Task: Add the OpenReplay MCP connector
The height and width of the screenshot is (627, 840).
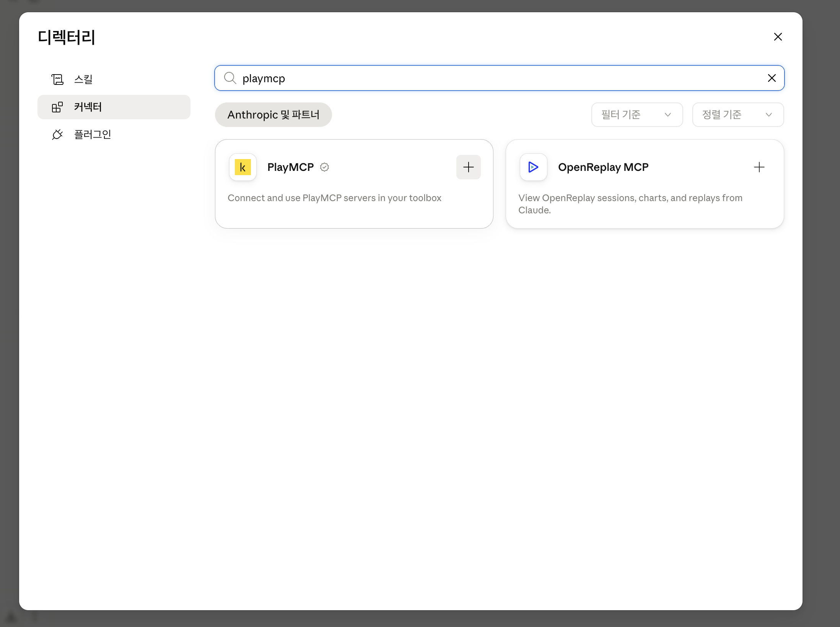Action: (759, 167)
